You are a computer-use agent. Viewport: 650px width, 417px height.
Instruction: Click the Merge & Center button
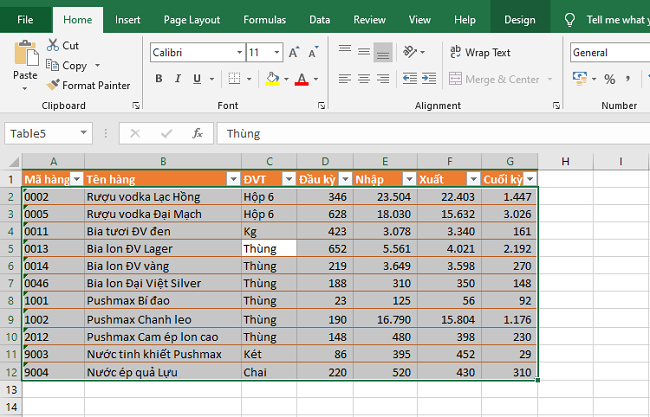494,79
